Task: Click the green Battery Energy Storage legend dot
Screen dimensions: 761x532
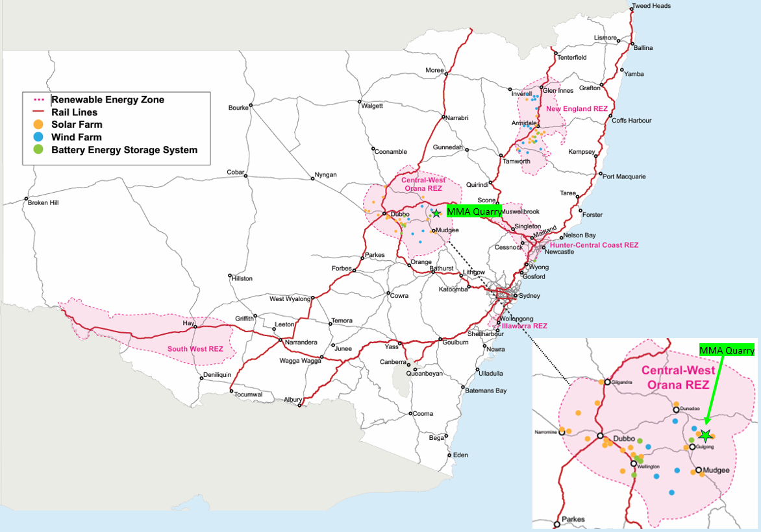Action: pos(38,150)
